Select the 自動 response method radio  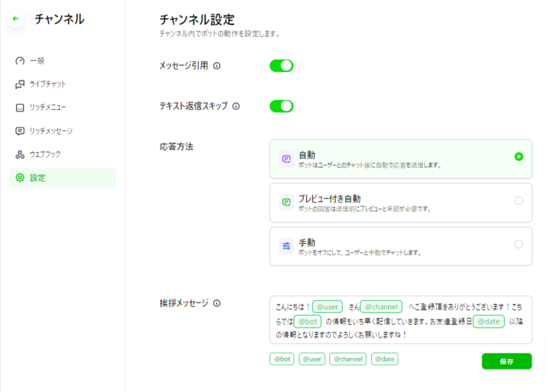point(518,157)
